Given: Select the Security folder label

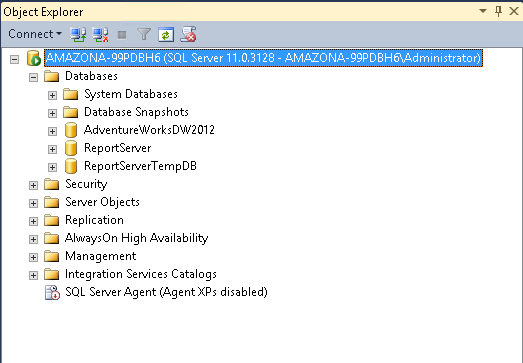Looking at the screenshot, I should tap(86, 184).
